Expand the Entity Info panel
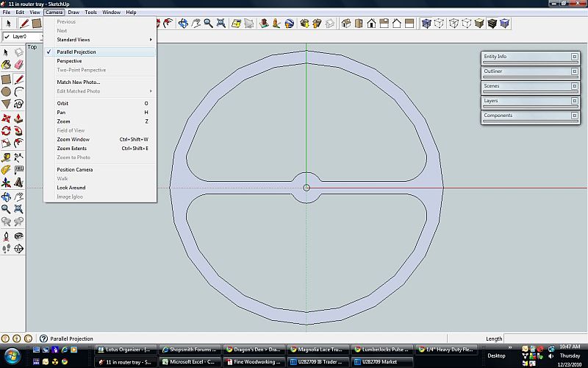The height and width of the screenshot is (368, 588). point(575,57)
